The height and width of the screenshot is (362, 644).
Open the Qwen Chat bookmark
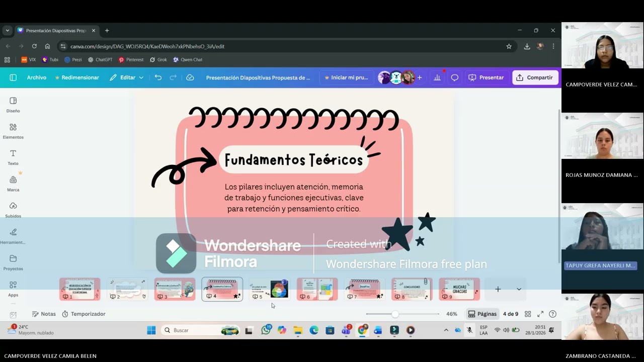(x=188, y=59)
